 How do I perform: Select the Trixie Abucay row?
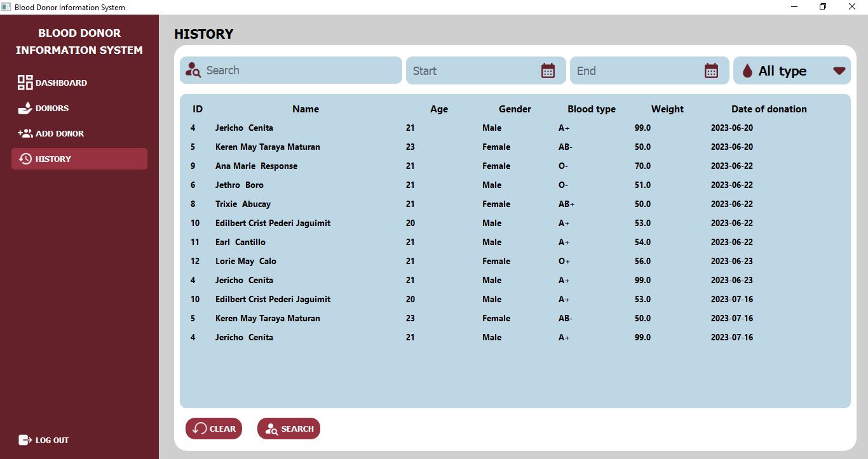515,204
